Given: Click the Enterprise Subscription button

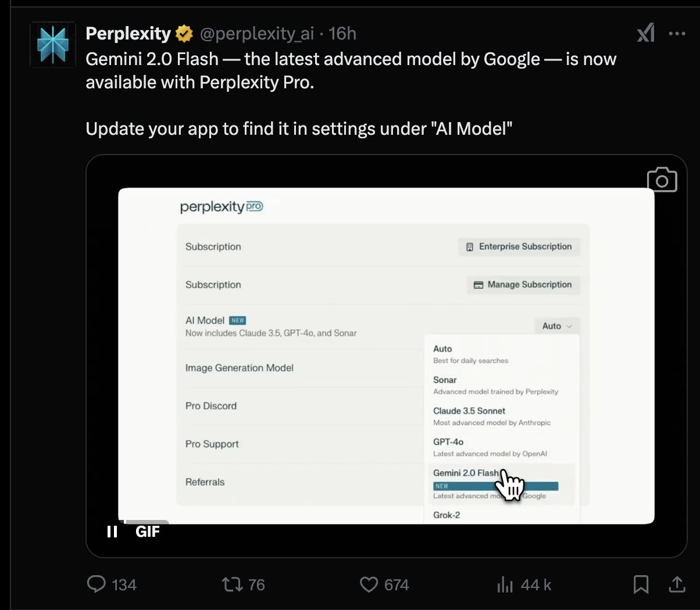Looking at the screenshot, I should [519, 246].
